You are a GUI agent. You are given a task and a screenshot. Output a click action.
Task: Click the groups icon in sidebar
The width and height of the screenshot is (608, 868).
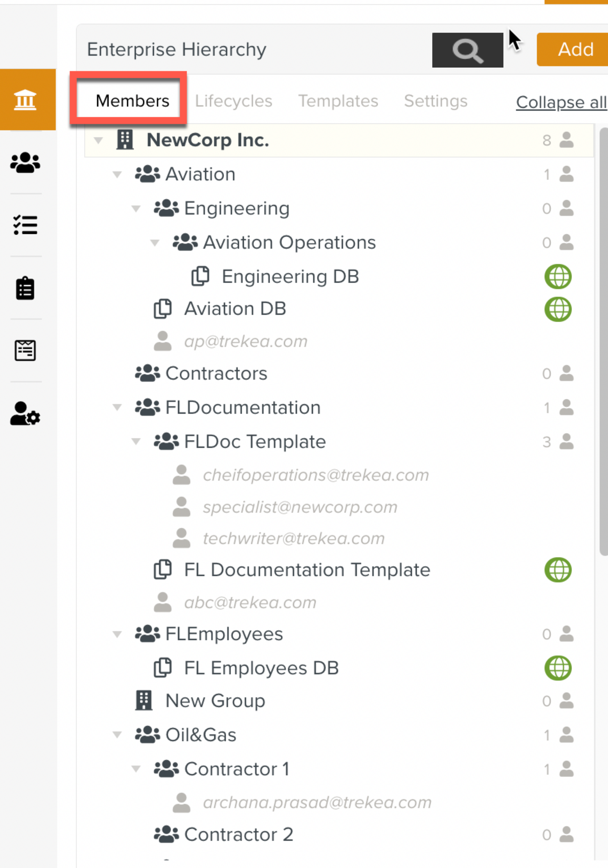pos(25,162)
